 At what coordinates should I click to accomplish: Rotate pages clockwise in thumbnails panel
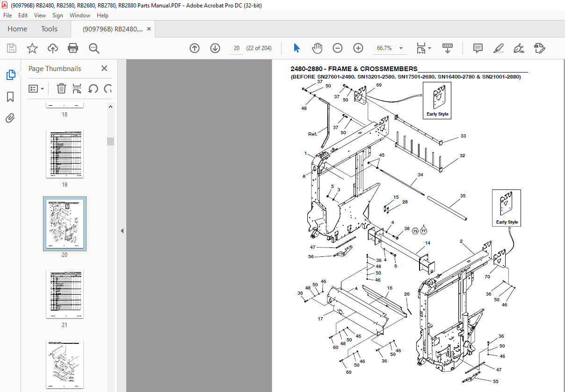click(108, 88)
